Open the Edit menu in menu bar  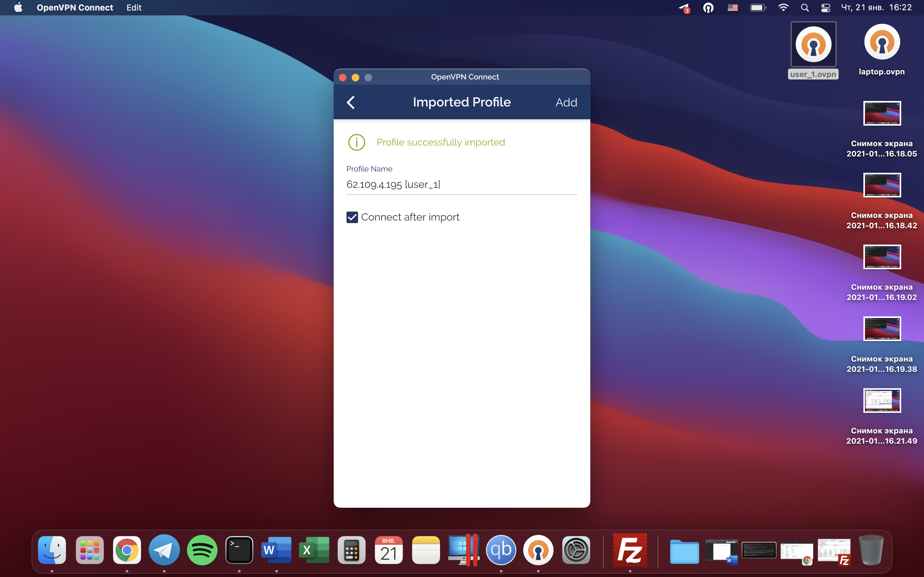click(x=134, y=8)
